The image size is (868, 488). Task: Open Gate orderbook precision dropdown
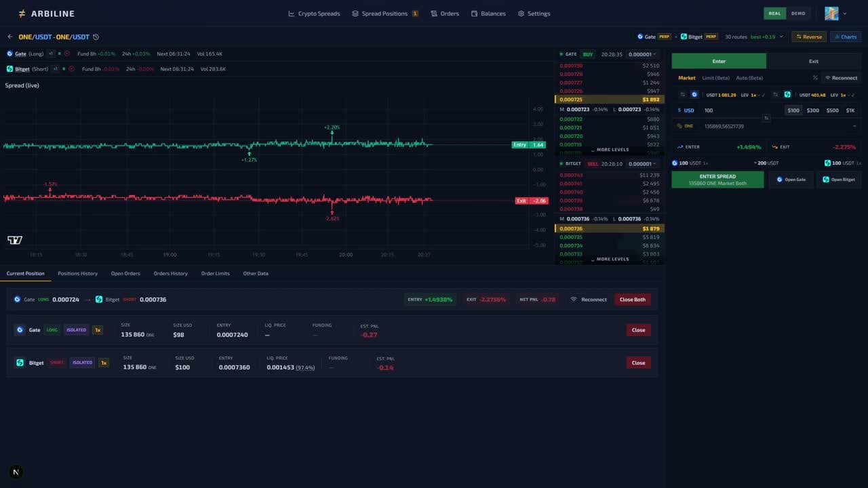point(642,54)
